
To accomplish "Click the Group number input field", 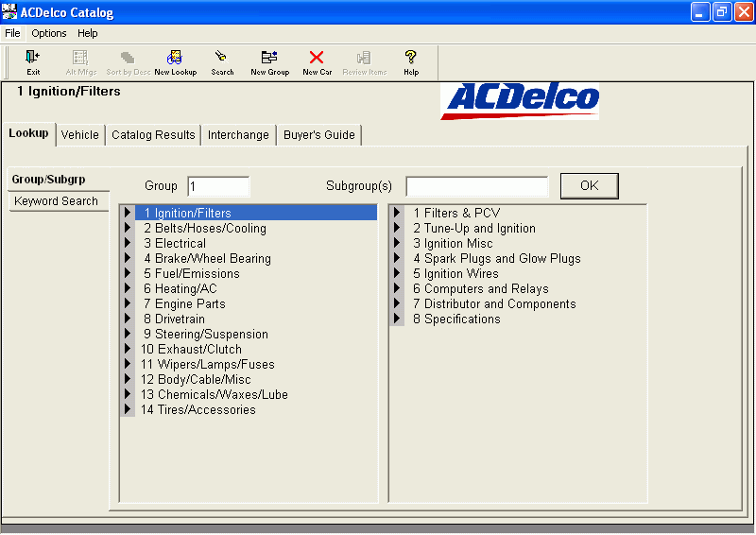I will [218, 186].
